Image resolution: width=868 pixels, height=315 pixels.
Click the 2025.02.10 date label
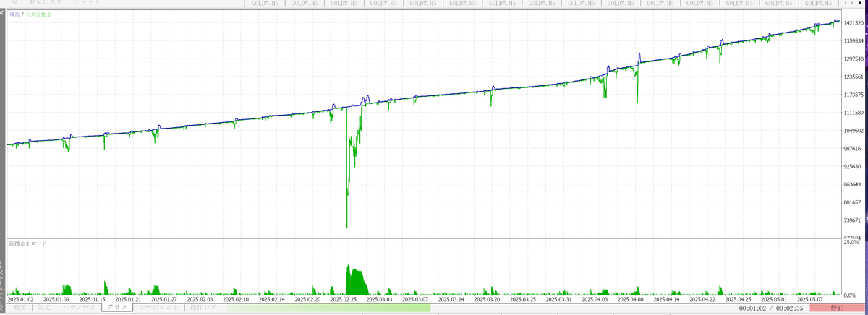pyautogui.click(x=237, y=298)
